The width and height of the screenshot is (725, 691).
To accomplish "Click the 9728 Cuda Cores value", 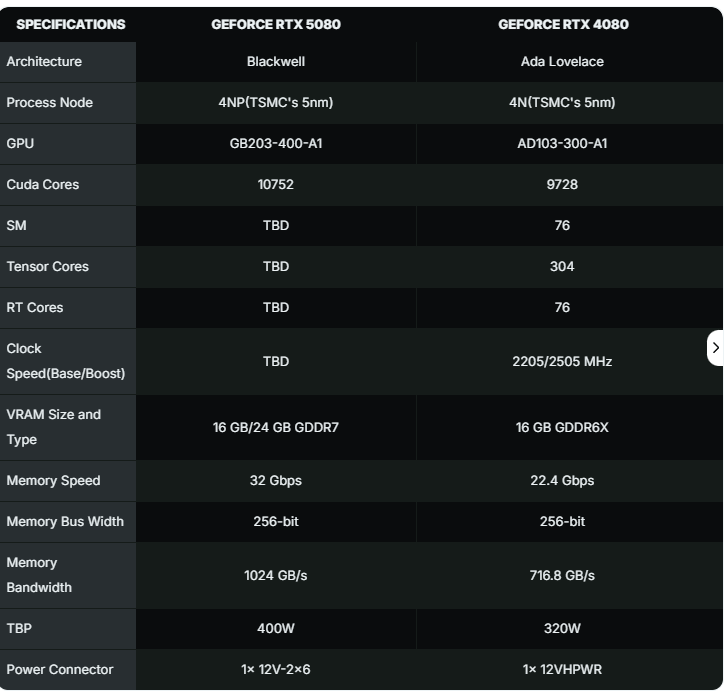I will (x=562, y=185).
